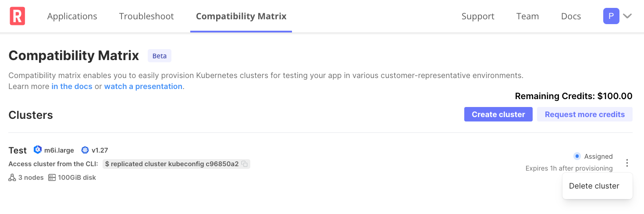
Task: Navigate to Team in the header
Action: coord(527,16)
